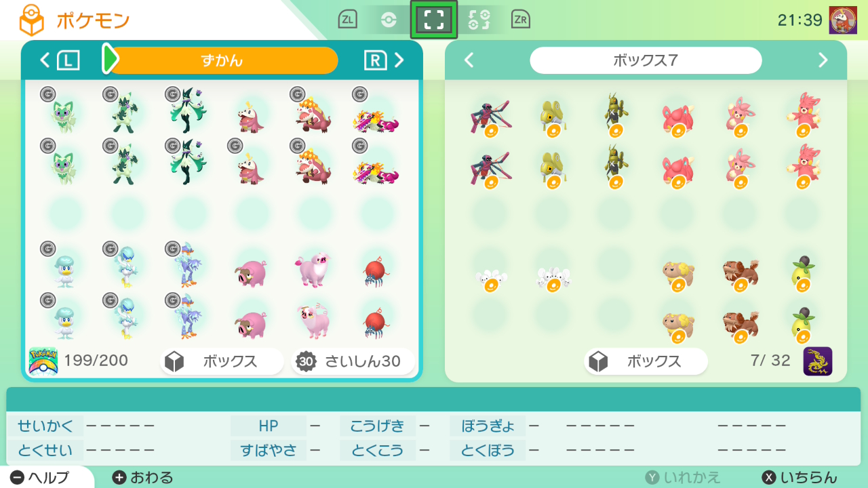Select the ずかん orange tab
Viewport: 868px width, 488px height.
222,60
